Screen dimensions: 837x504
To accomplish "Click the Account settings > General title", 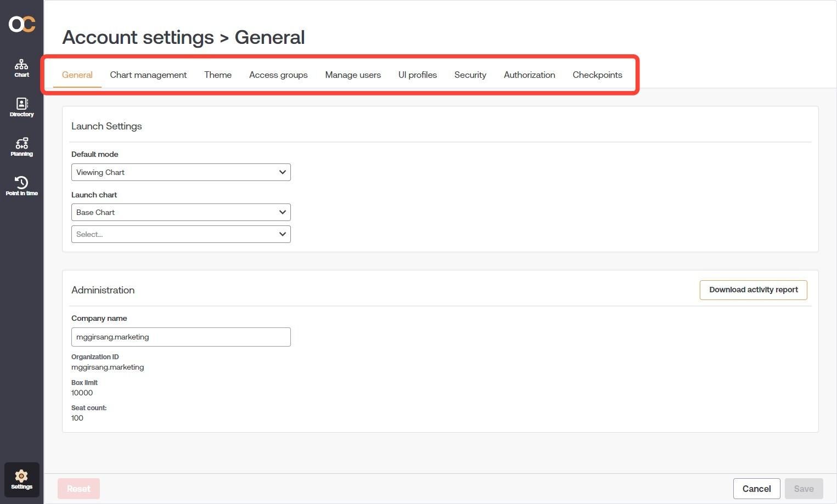I will point(183,37).
